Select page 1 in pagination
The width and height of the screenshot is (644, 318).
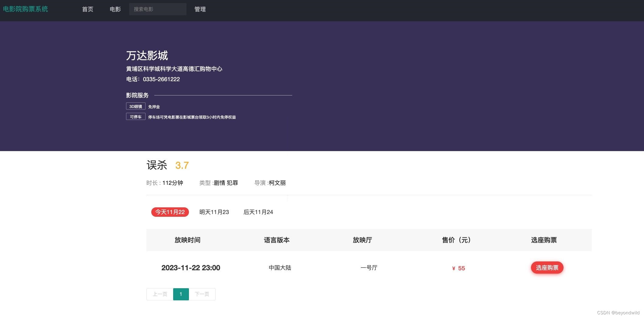pyautogui.click(x=181, y=294)
